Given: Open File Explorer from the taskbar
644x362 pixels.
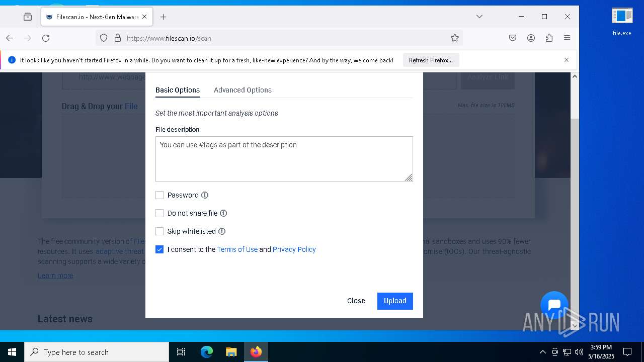Looking at the screenshot, I should tap(231, 352).
